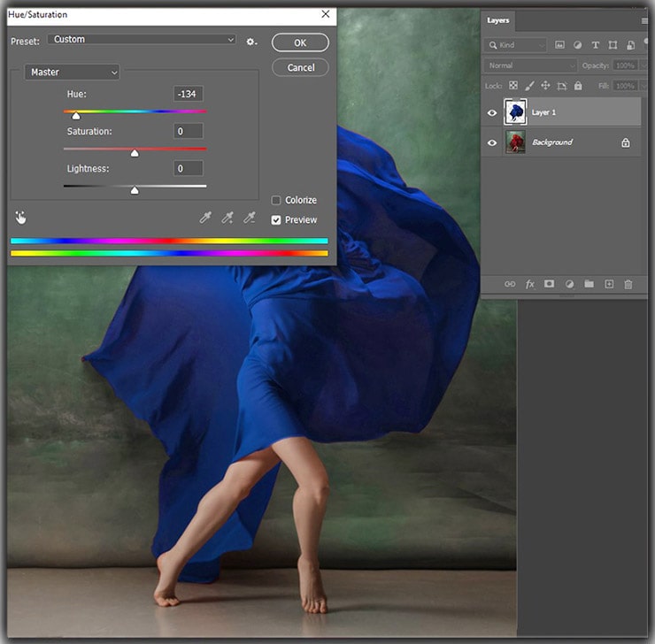Viewport: 655px width, 644px height.
Task: Lock position move icon
Action: 545,86
